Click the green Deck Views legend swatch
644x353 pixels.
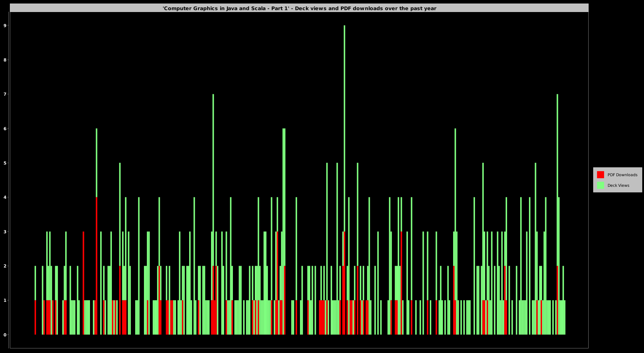point(600,185)
